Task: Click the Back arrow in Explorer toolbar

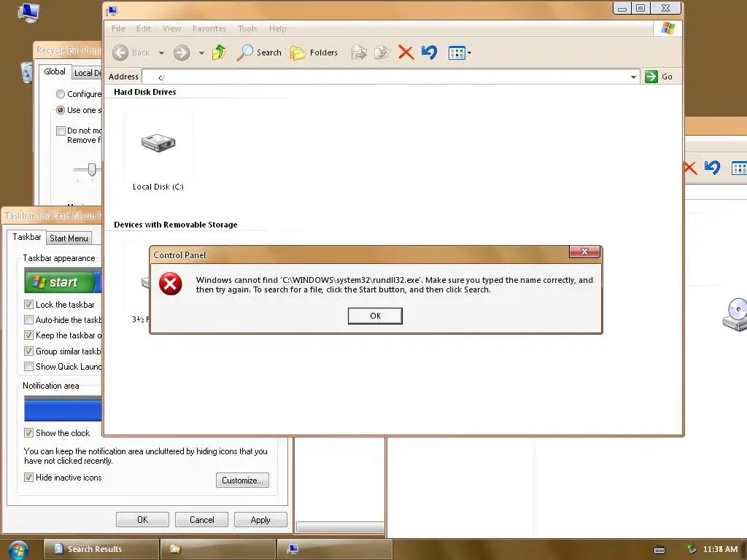Action: pos(120,52)
